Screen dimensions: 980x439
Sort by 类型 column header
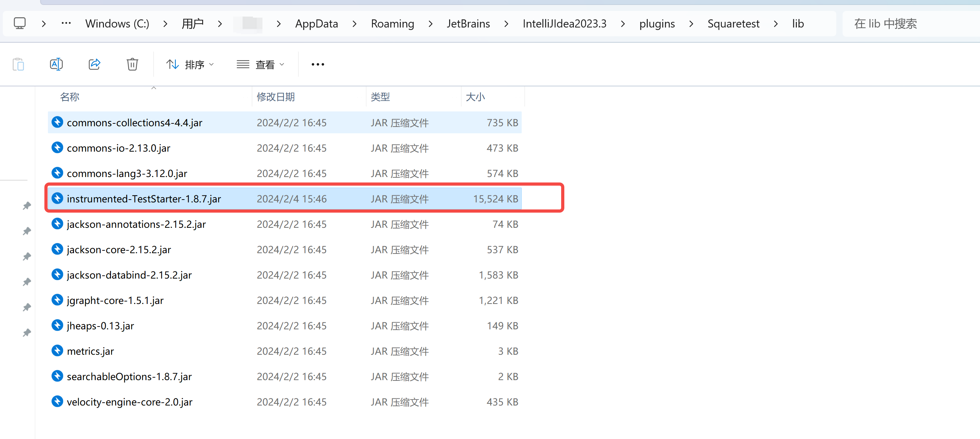[380, 97]
